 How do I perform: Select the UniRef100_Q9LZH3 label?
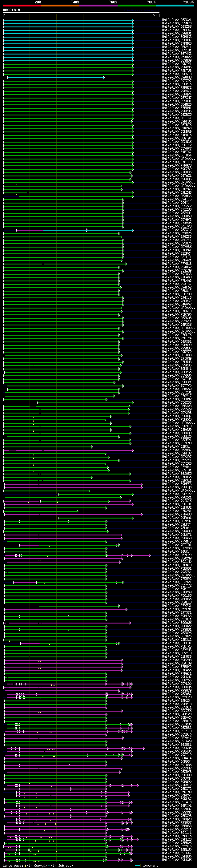[x=177, y=193]
